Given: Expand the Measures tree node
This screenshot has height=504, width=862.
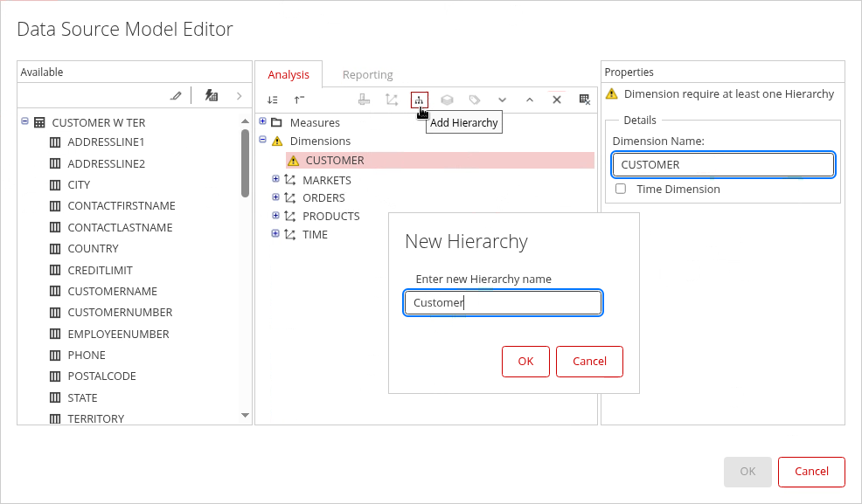Looking at the screenshot, I should (263, 122).
